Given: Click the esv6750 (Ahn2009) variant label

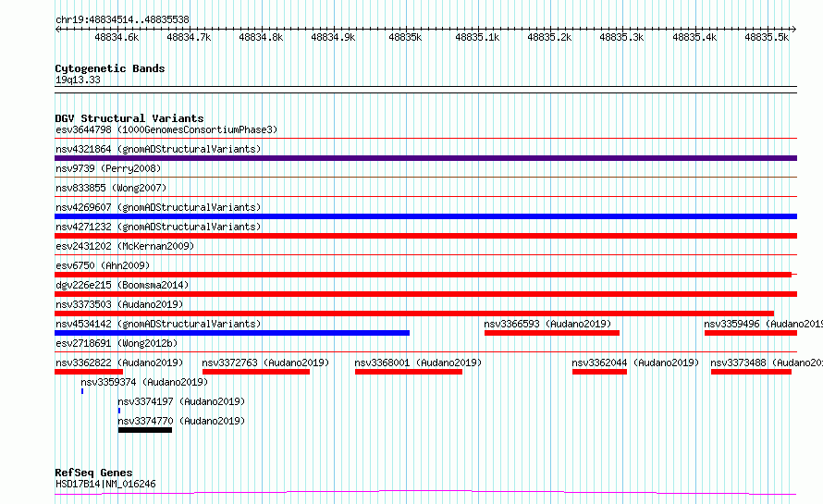Looking at the screenshot, I should (103, 265).
